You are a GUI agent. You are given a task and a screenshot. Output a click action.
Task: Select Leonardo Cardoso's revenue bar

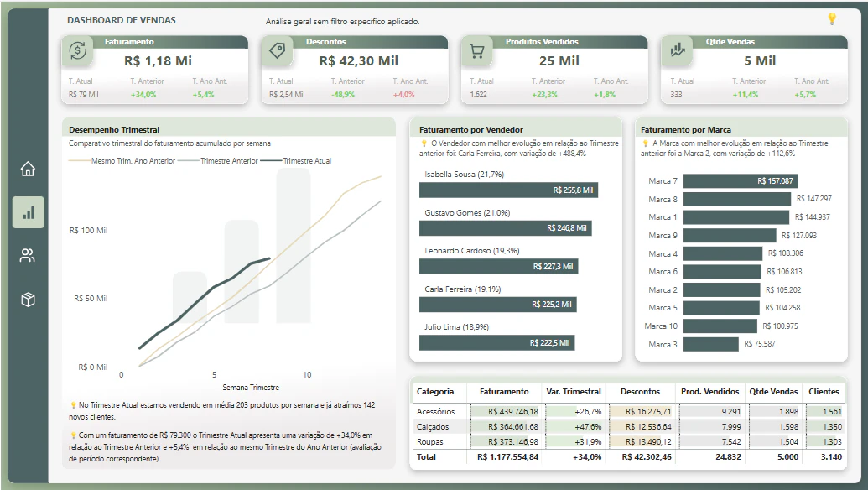point(498,266)
